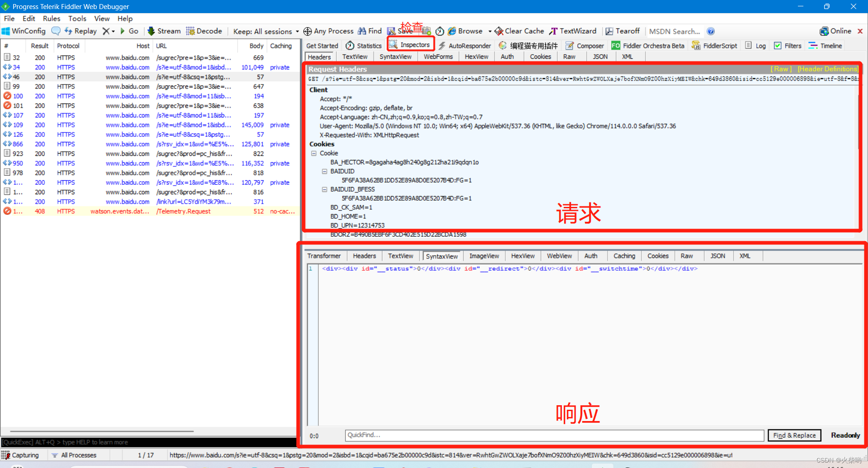Click the Header Definitions link
868x468 pixels.
827,69
